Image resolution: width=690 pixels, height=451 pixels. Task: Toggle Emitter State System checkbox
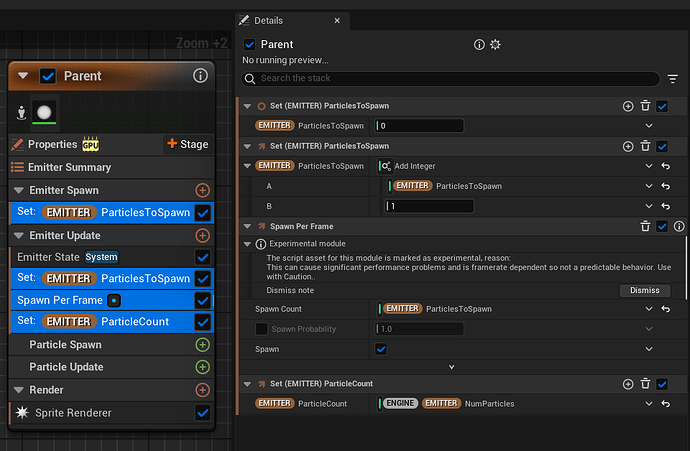coord(203,257)
